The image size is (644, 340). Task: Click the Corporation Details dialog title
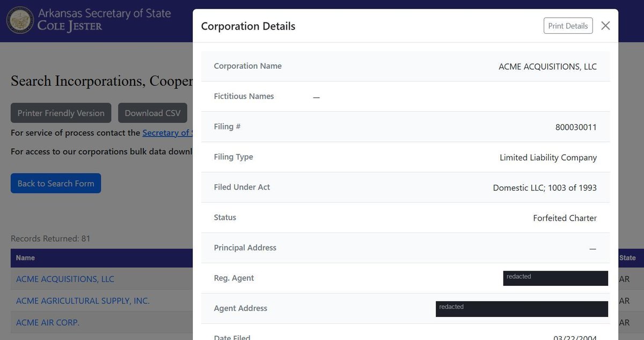(248, 26)
